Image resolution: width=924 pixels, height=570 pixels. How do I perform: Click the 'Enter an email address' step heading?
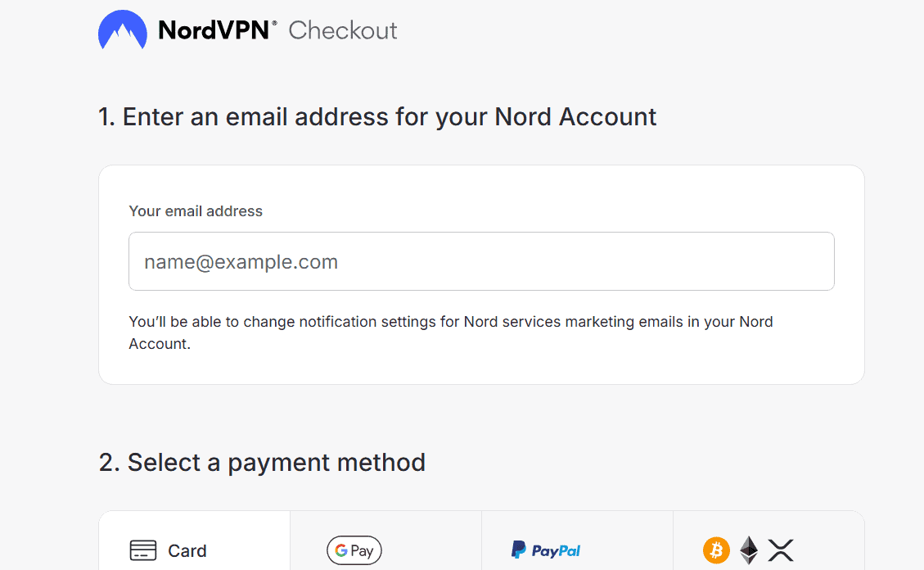point(377,117)
